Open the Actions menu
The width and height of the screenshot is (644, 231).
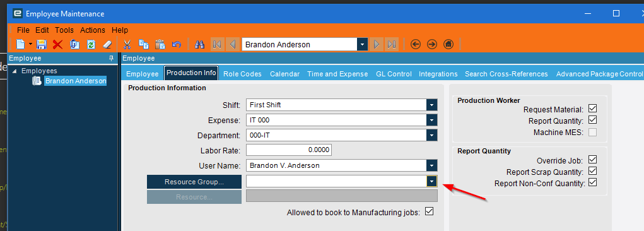[93, 30]
